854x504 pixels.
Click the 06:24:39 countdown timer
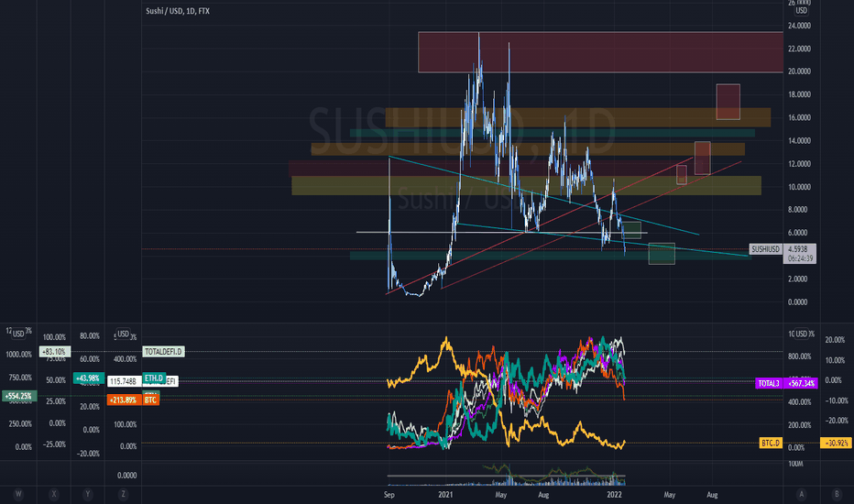coord(800,258)
